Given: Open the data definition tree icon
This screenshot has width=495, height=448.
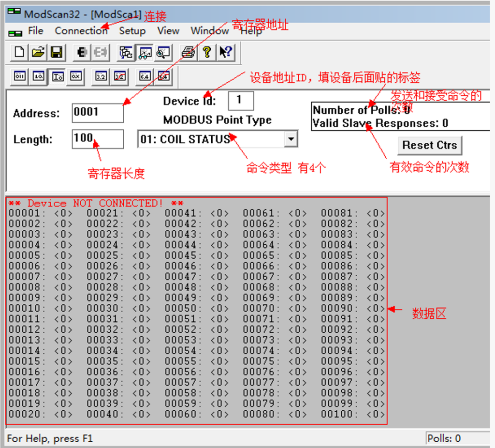Looking at the screenshot, I should (126, 52).
